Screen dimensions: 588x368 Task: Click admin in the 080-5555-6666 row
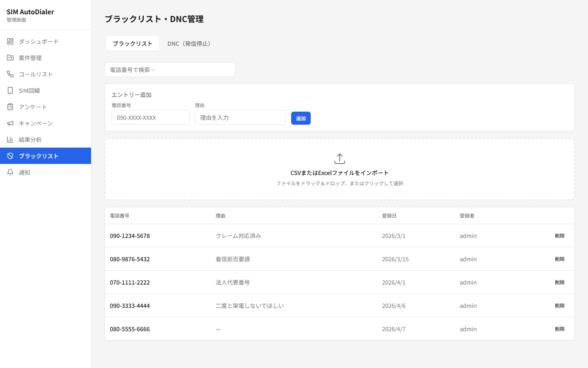tap(468, 329)
